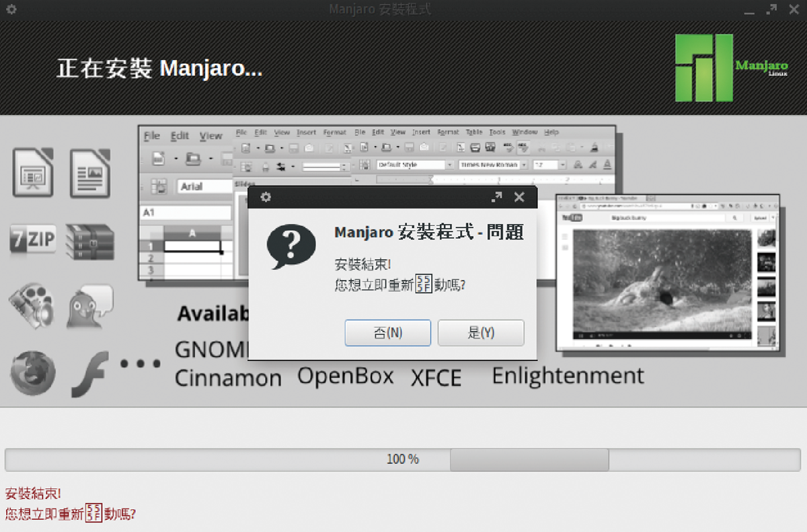The height and width of the screenshot is (532, 807).
Task: Click the main window title Manjaro 安裝程式
Action: pyautogui.click(x=380, y=9)
